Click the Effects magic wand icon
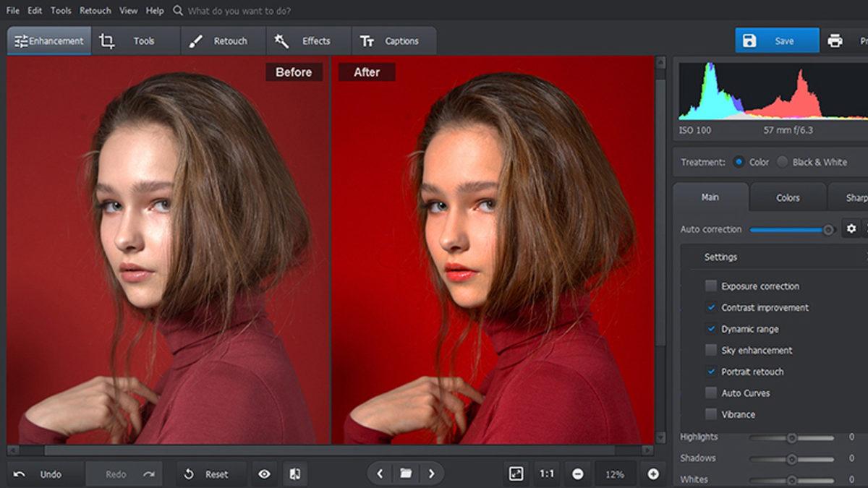The width and height of the screenshot is (868, 488). tap(281, 40)
